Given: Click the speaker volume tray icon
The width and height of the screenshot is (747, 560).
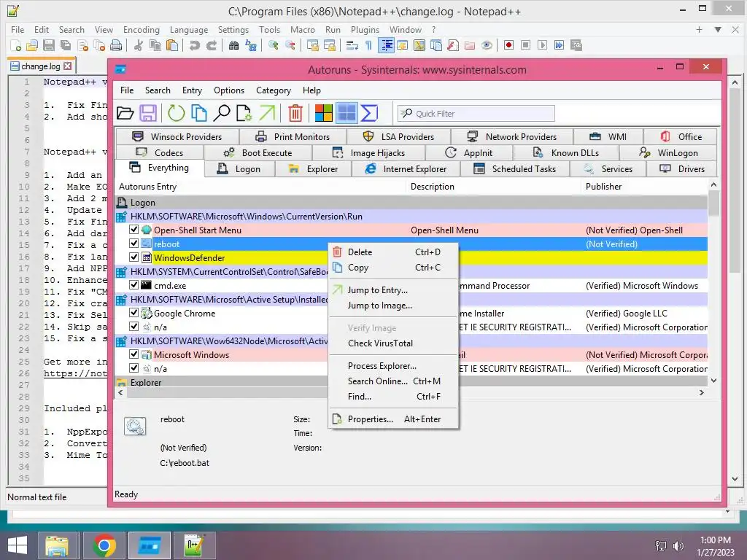Looking at the screenshot, I should (x=678, y=545).
